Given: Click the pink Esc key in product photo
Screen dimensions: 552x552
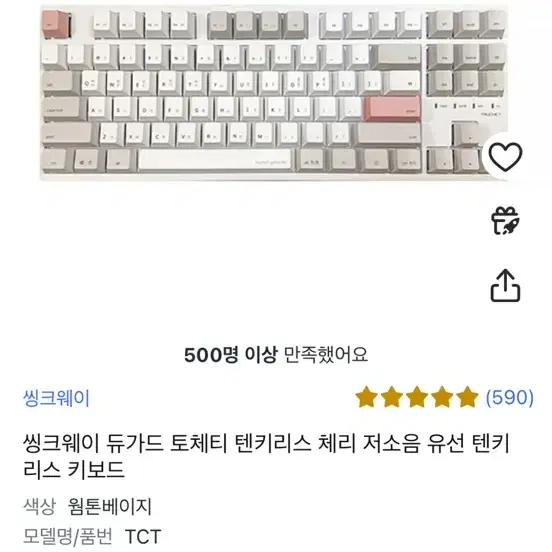Looking at the screenshot, I should tap(56, 24).
